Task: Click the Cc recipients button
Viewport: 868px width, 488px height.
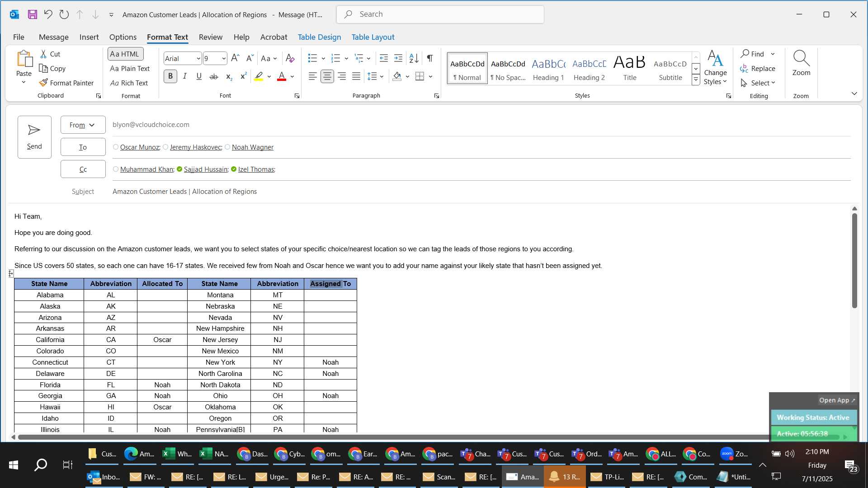Action: (83, 169)
